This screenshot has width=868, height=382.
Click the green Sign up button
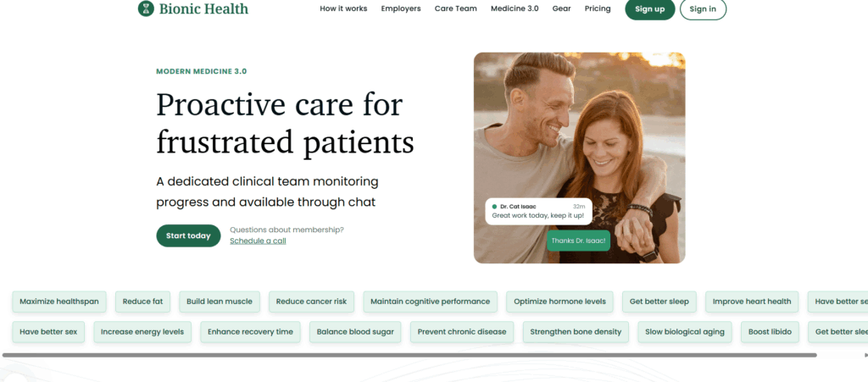click(x=650, y=8)
